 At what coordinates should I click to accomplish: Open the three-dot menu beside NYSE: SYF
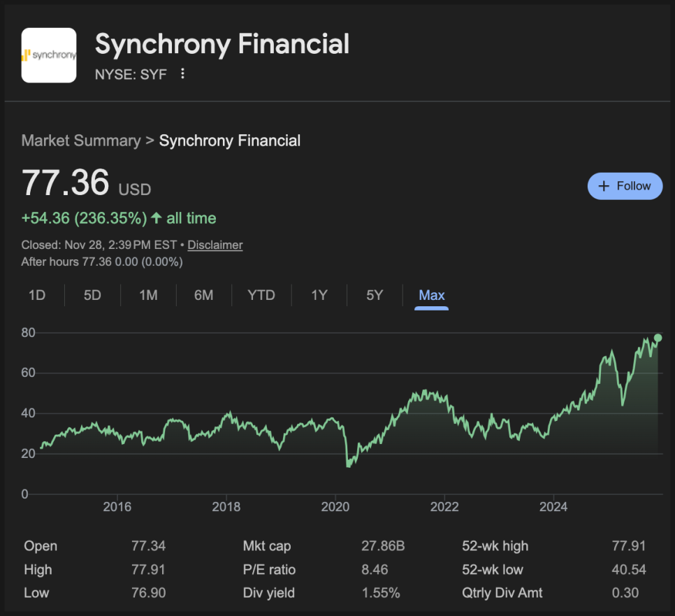click(x=182, y=73)
